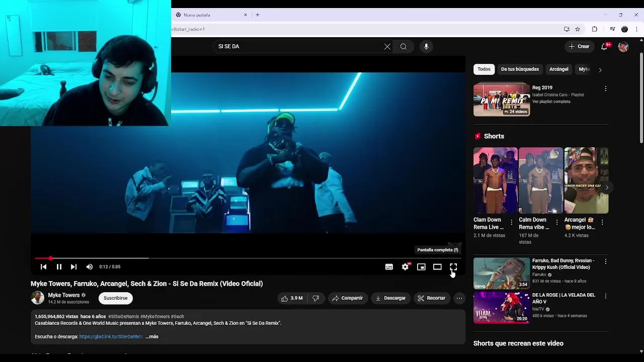Open more actions three-dot menu
The height and width of the screenshot is (362, 644).
(x=459, y=298)
